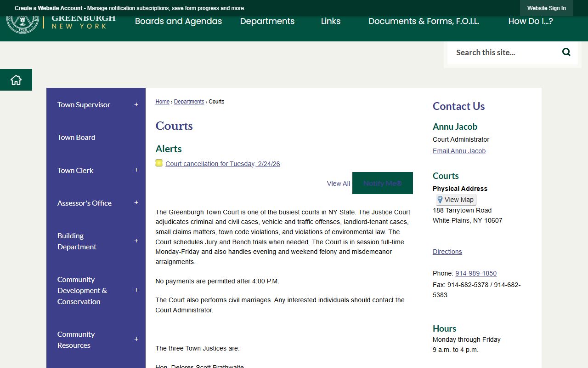Click the Courts page heading
The image size is (588, 368).
pyautogui.click(x=174, y=126)
